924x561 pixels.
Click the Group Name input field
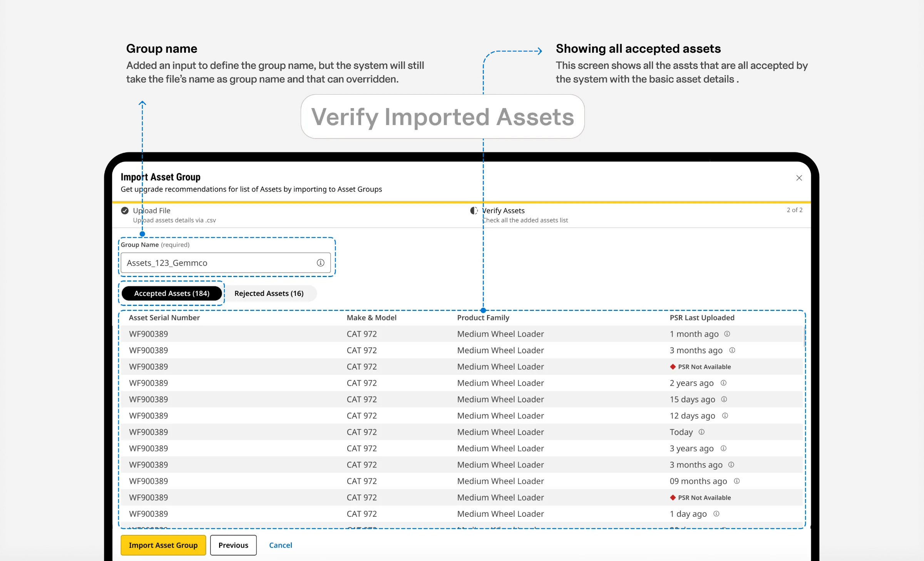[226, 263]
